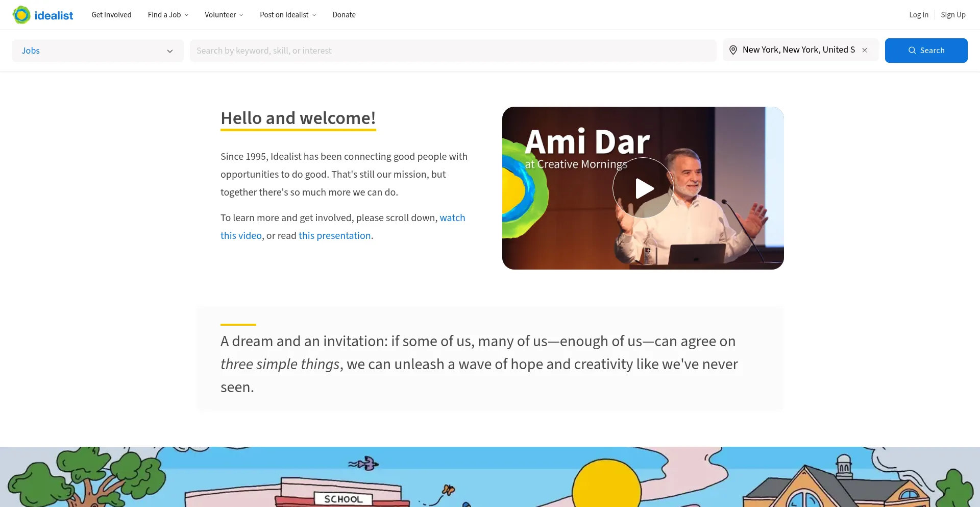Focus the keyword search field
Screen dimensions: 980x507
click(453, 51)
